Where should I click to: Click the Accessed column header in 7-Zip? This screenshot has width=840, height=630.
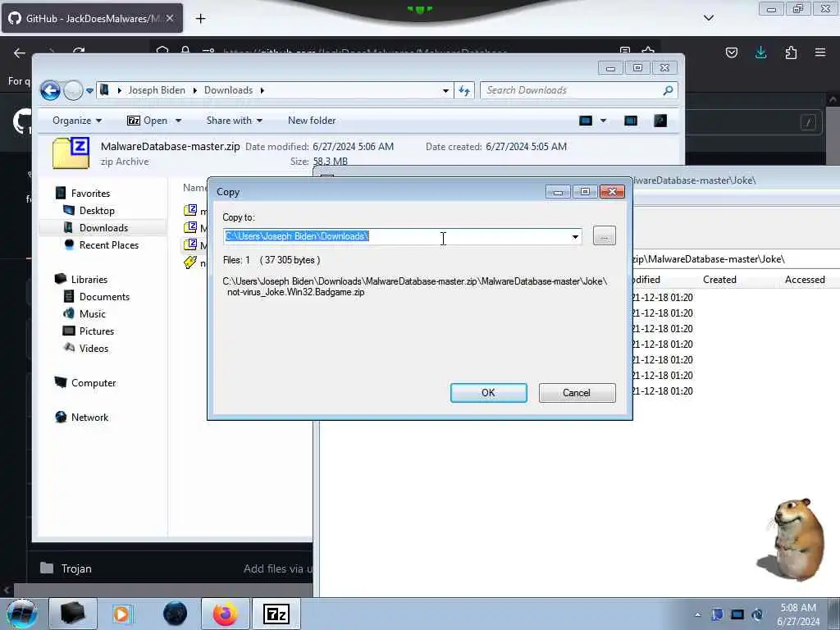805,280
